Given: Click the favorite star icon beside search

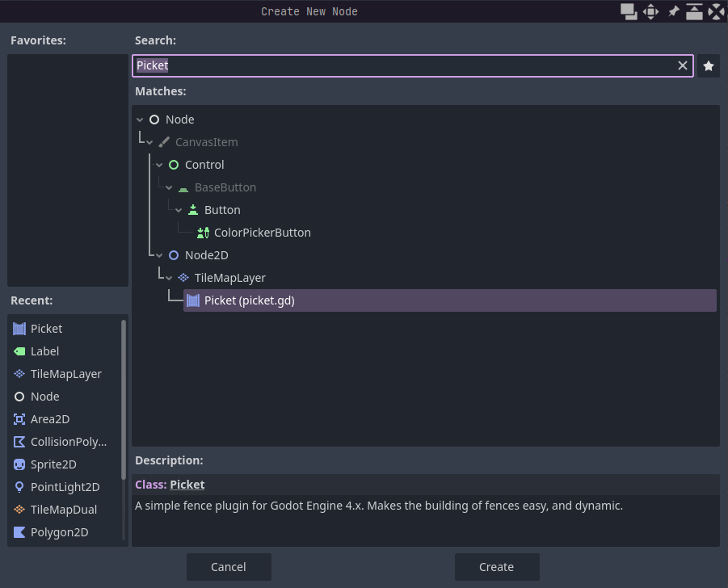Looking at the screenshot, I should click(x=709, y=66).
